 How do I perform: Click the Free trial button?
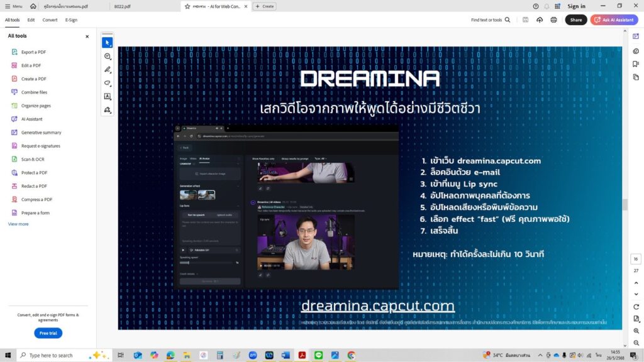coord(48,333)
